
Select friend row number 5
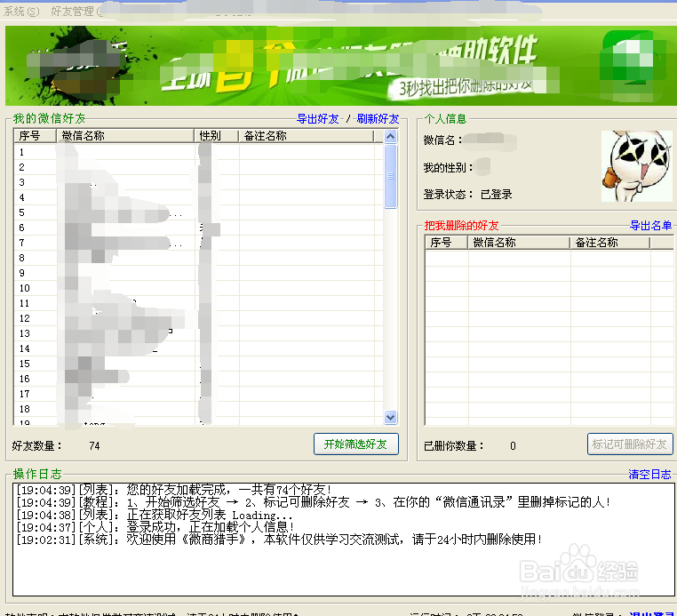(198, 212)
